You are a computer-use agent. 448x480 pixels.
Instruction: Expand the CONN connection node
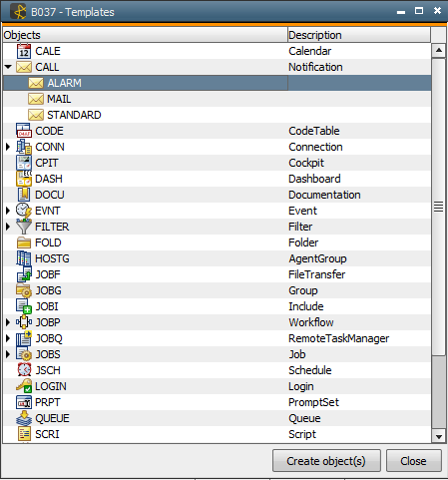[8, 147]
